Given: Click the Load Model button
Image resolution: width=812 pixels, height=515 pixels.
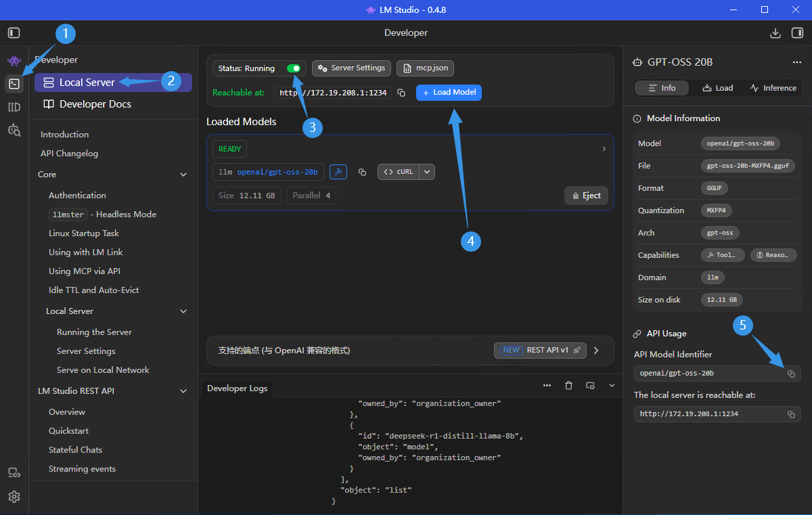Looking at the screenshot, I should point(449,93).
